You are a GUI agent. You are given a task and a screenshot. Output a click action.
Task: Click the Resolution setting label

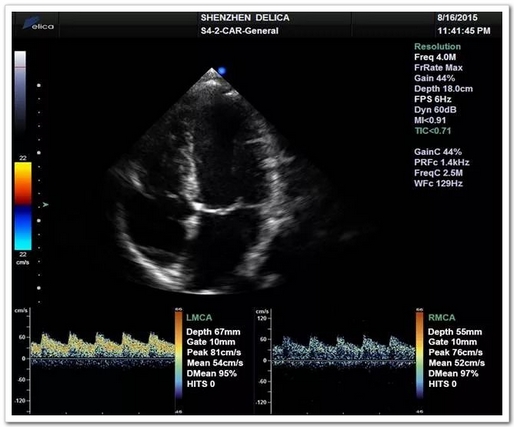[437, 47]
